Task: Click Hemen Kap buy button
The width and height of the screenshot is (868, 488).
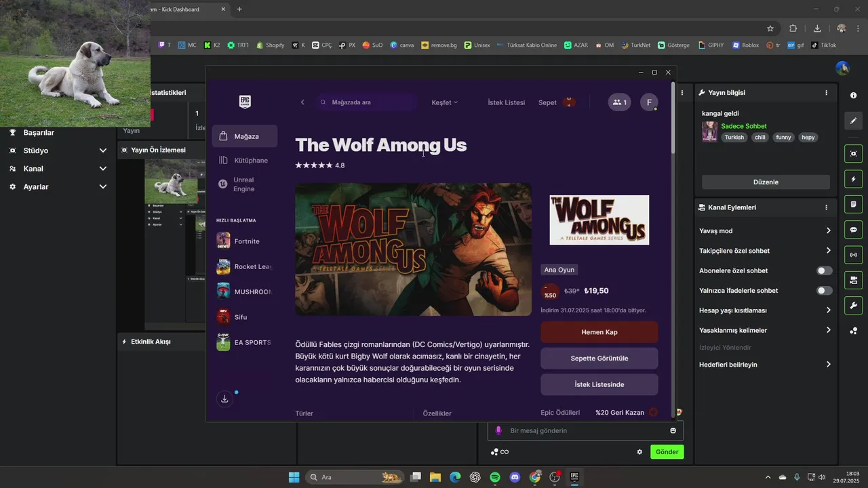Action: (x=599, y=332)
